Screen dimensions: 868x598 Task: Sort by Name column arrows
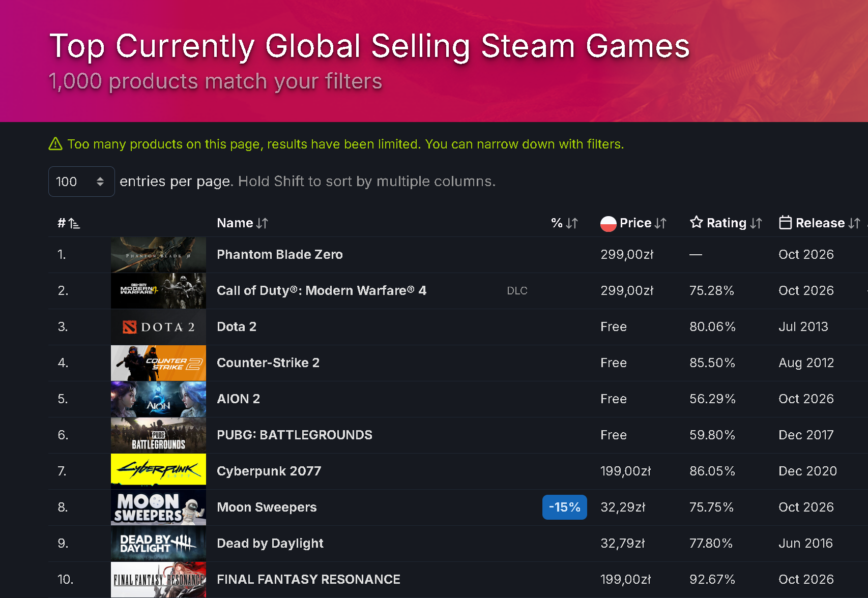pyautogui.click(x=262, y=223)
